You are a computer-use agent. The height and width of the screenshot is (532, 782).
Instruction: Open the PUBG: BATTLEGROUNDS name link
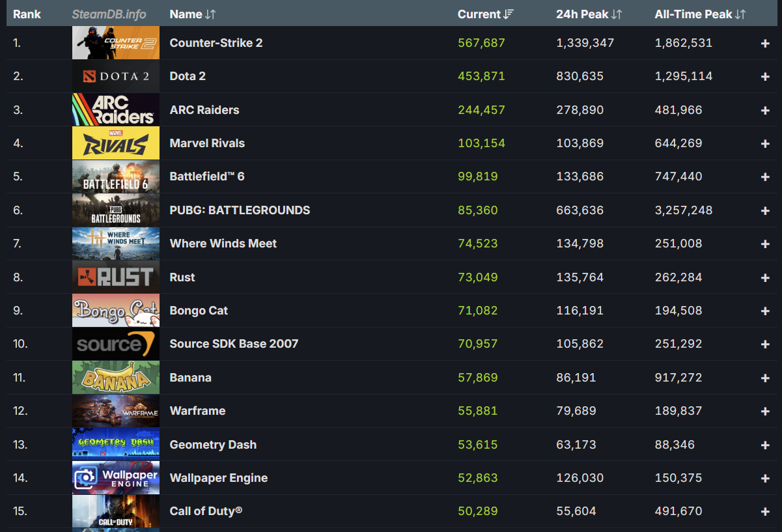tap(240, 210)
